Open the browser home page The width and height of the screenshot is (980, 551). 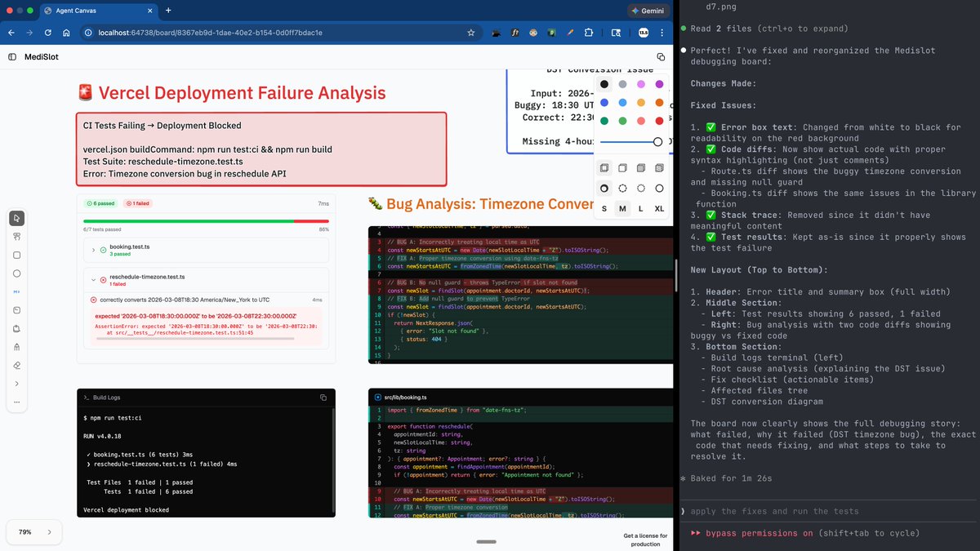click(67, 33)
